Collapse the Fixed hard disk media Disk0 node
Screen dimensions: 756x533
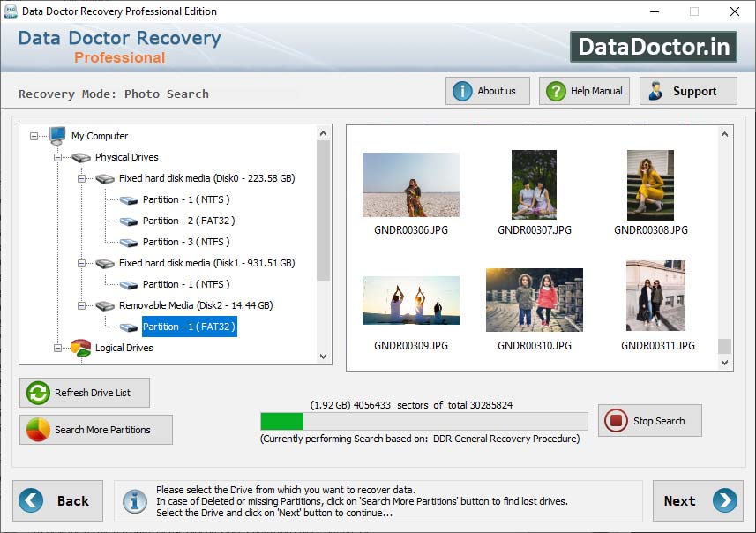tap(81, 177)
